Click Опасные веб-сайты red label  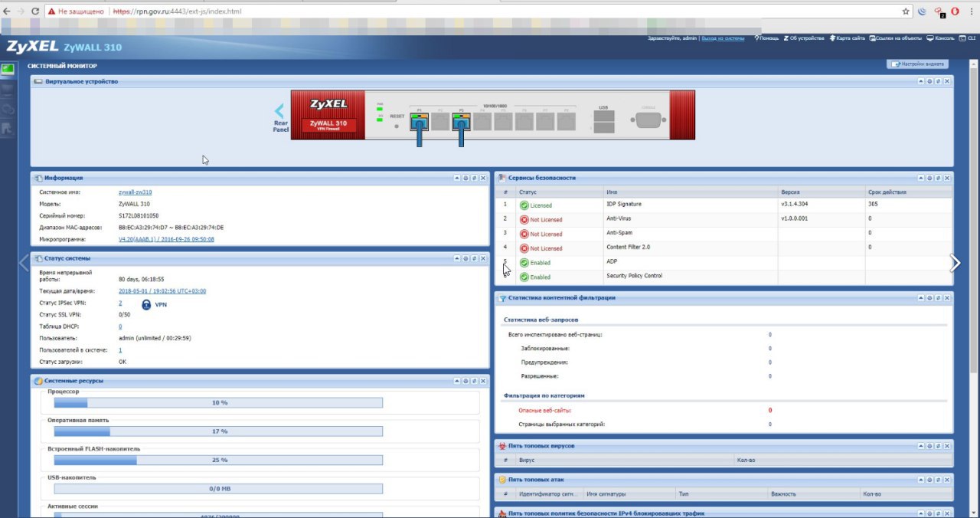(545, 410)
